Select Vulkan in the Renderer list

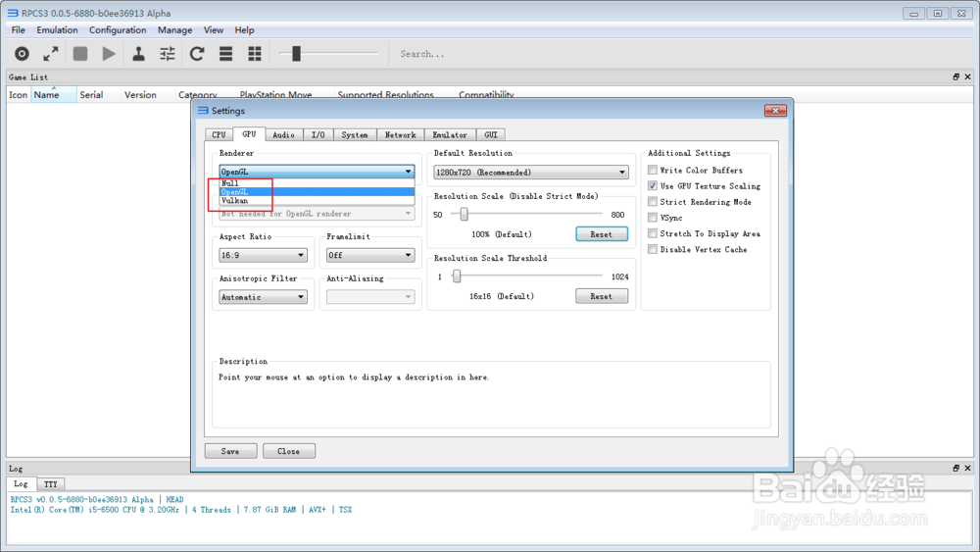coord(235,201)
